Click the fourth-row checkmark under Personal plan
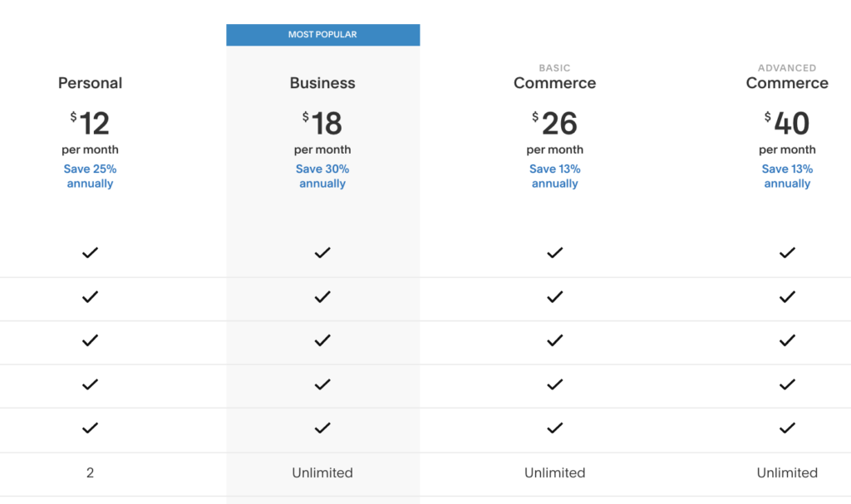 90,384
